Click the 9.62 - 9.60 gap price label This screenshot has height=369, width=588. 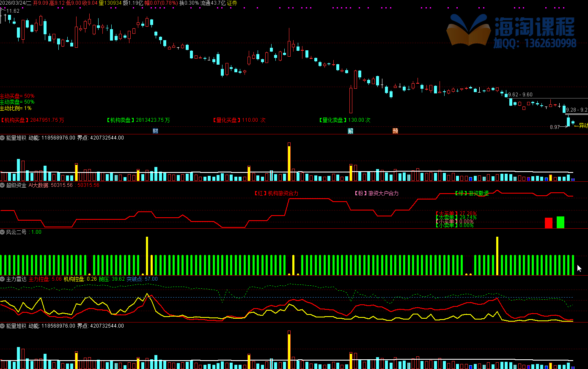tap(520, 95)
